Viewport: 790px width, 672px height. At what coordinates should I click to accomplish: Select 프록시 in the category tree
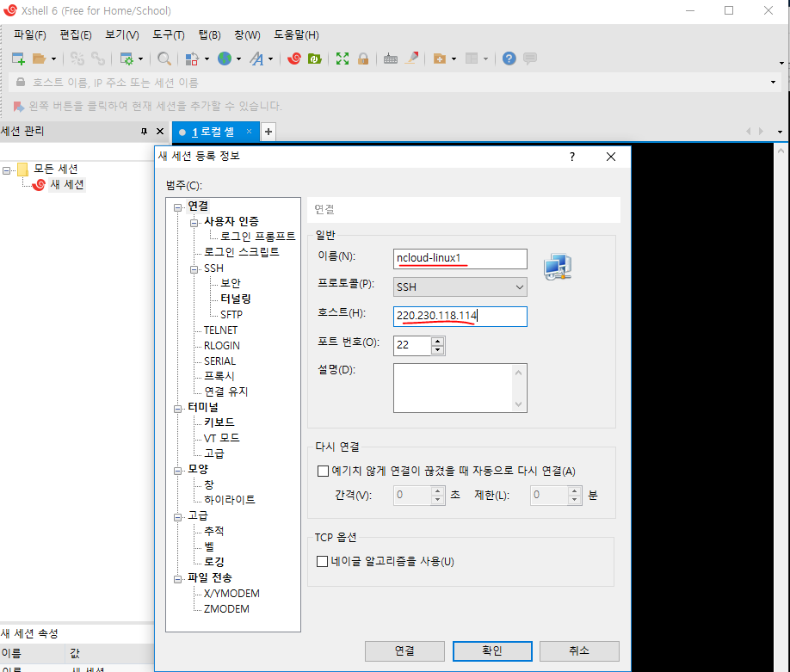click(x=219, y=376)
